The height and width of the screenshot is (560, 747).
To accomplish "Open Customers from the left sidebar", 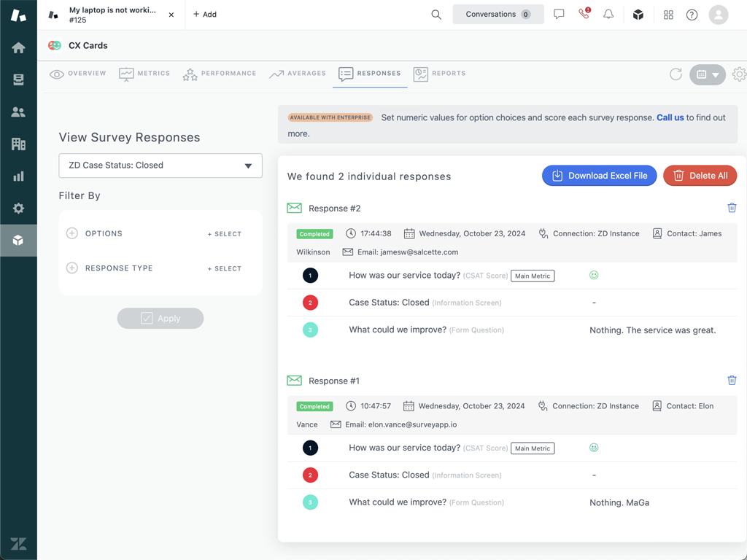I will click(x=18, y=112).
